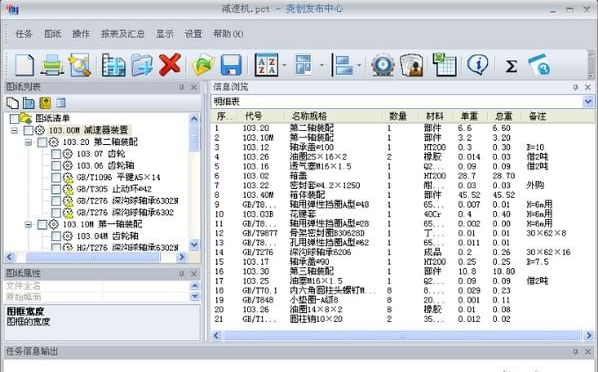Pin the 任务信息输出 panel

575,351
